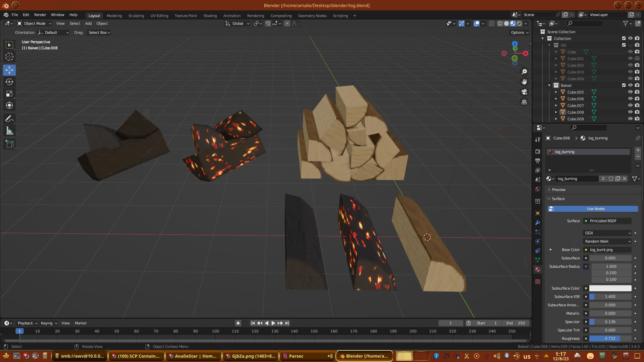The height and width of the screenshot is (362, 644).
Task: Select the Scale tool
Action: pos(9,94)
